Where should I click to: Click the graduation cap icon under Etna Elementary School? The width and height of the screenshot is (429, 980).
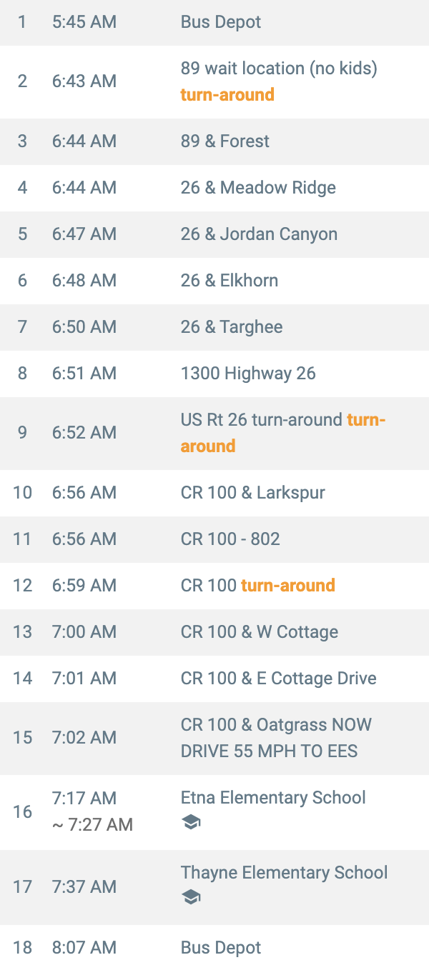pos(191,823)
